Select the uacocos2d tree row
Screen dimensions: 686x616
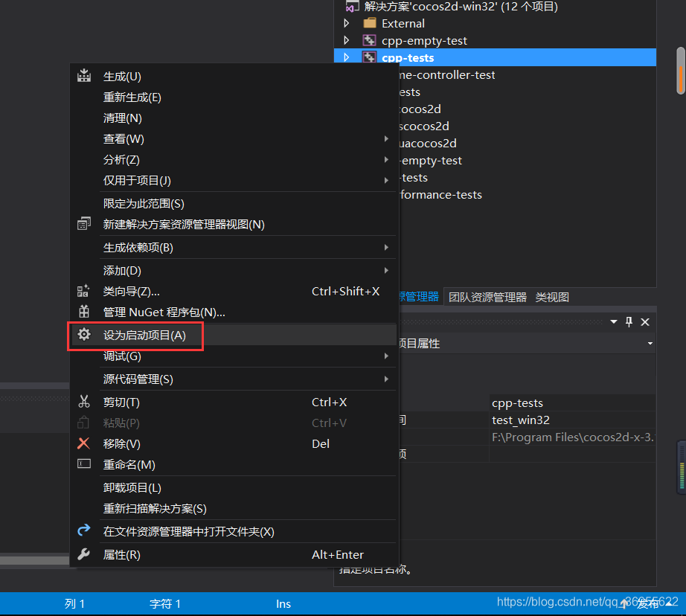pos(528,143)
